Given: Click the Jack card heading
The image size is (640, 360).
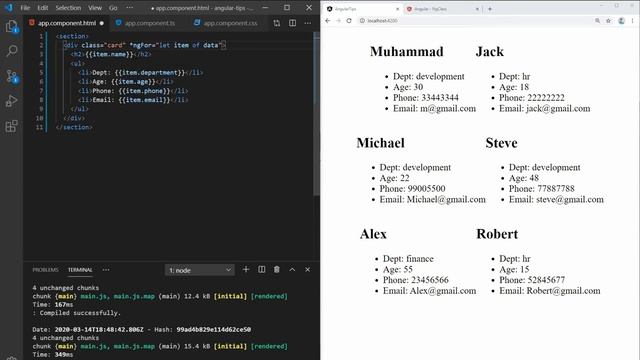Looking at the screenshot, I should coord(489,52).
